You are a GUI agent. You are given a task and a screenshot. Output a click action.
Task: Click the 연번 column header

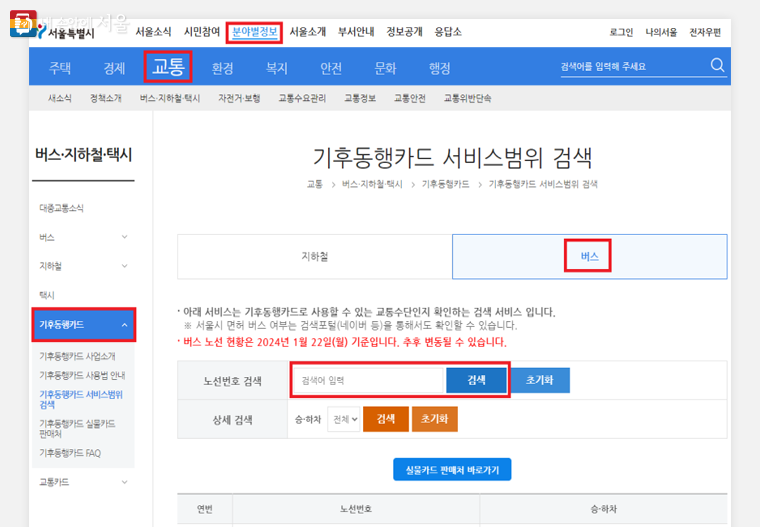pos(205,509)
